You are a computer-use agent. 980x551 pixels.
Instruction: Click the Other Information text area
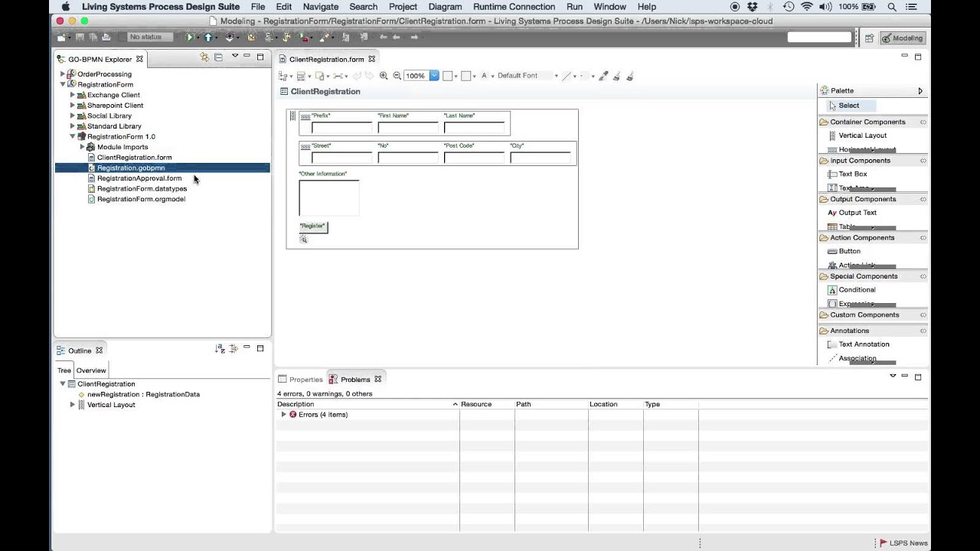(x=328, y=197)
